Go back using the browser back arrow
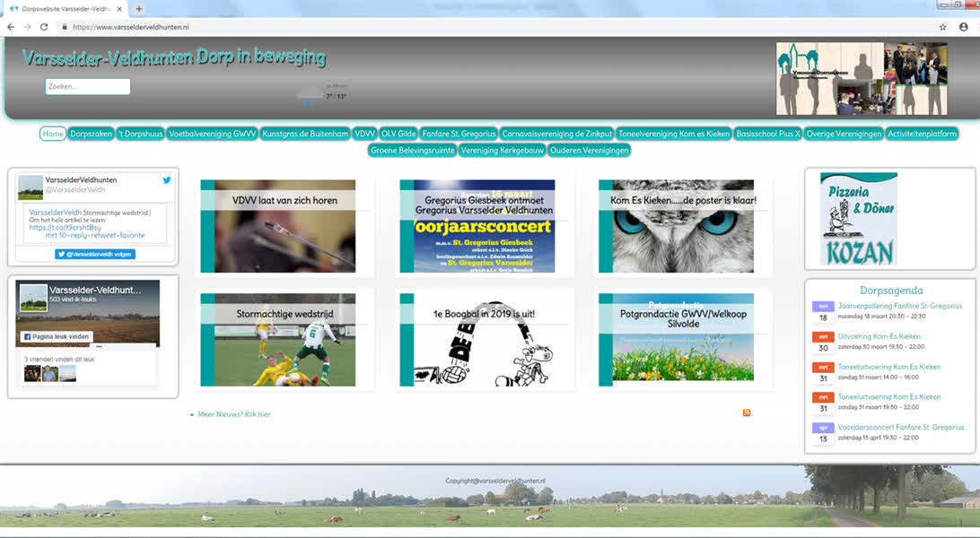Screen dimensions: 980x538 (x=11, y=27)
